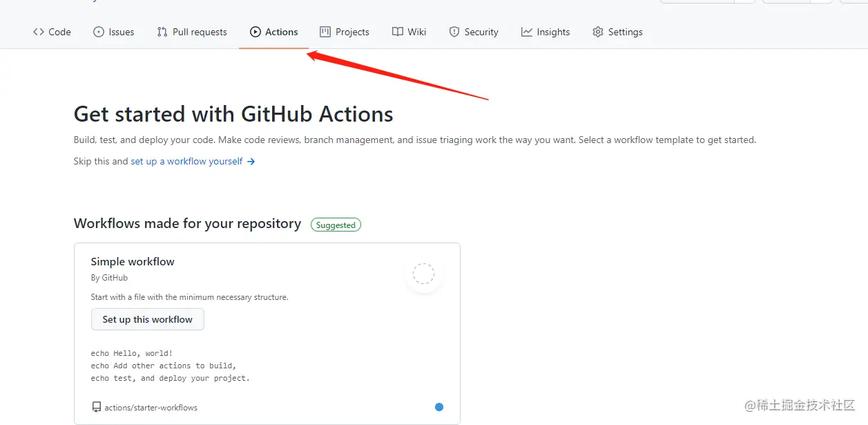Click the Security shield icon
The width and height of the screenshot is (868, 425).
tap(454, 32)
